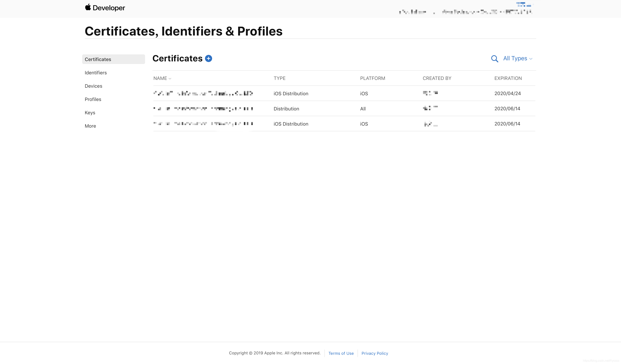
Task: Click the EXPIRATION column header
Action: 508,78
